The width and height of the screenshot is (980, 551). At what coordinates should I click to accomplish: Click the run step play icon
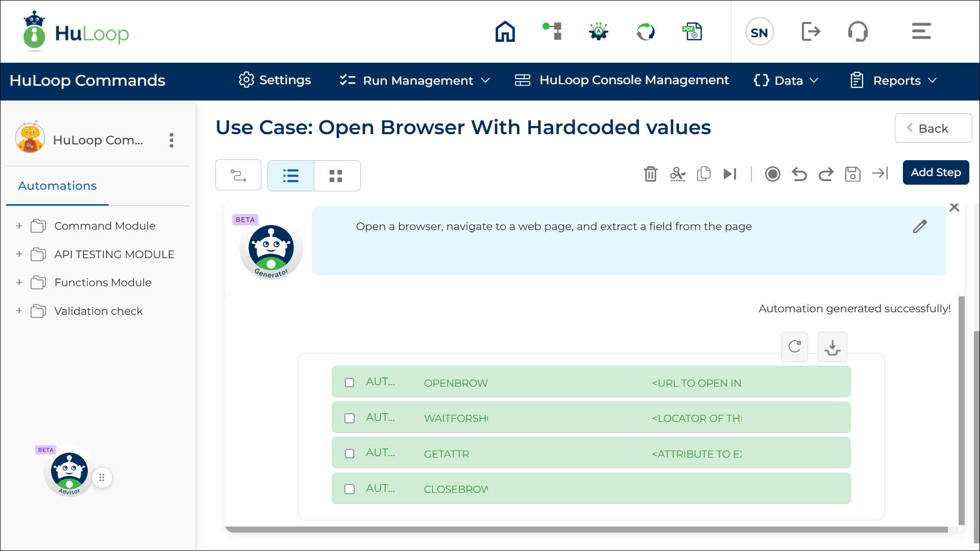click(x=730, y=174)
